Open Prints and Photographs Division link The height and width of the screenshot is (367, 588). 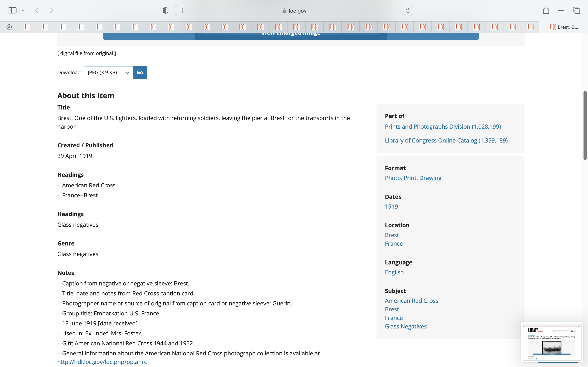(443, 126)
